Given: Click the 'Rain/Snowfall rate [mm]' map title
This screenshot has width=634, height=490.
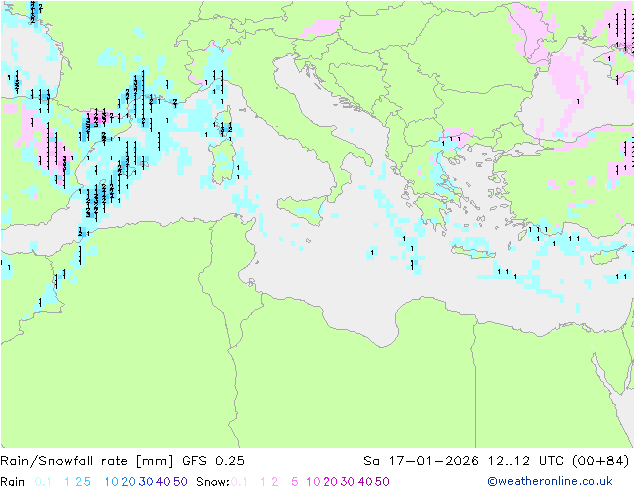Looking at the screenshot, I should coord(87,461).
